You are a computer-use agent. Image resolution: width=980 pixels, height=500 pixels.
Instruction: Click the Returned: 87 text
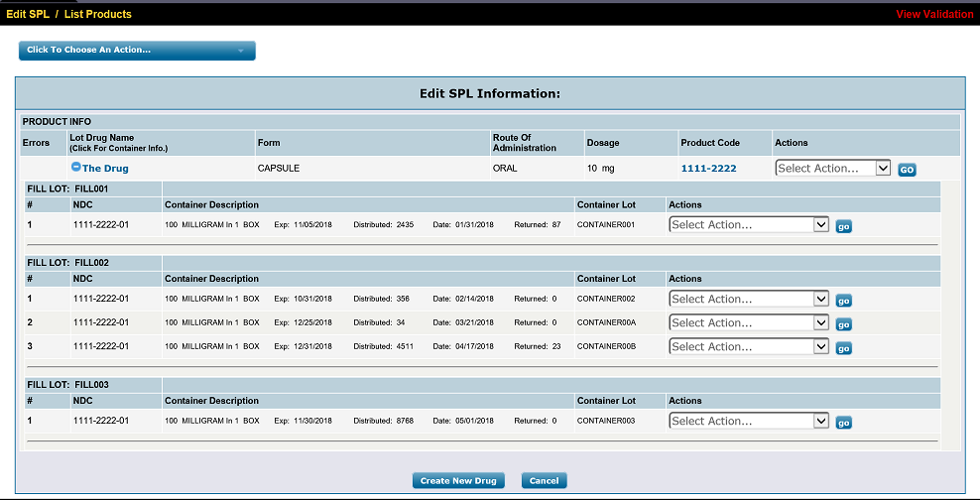point(537,225)
